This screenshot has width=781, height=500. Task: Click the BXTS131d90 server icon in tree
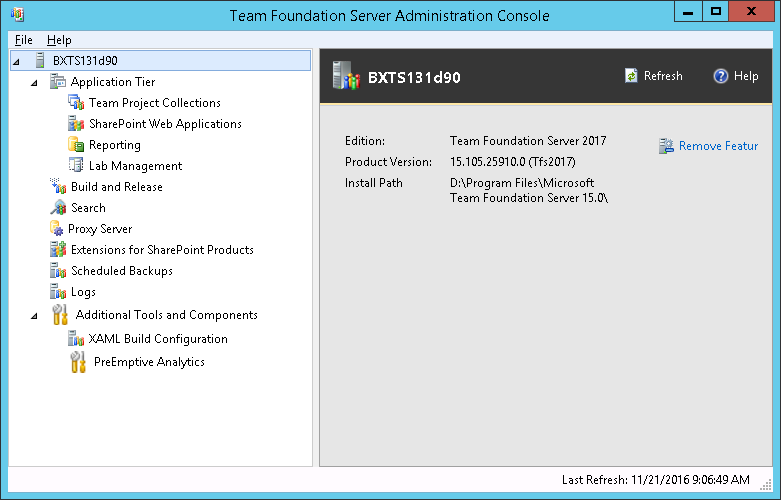[40, 61]
